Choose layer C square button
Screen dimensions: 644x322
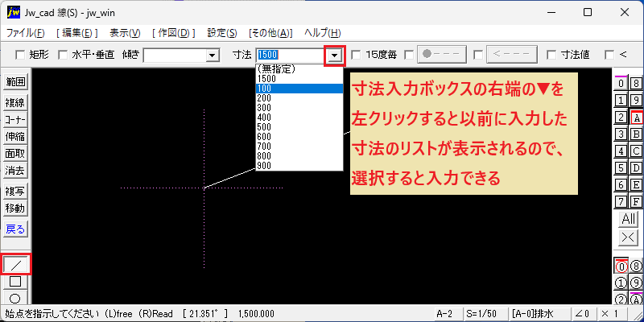(636, 151)
